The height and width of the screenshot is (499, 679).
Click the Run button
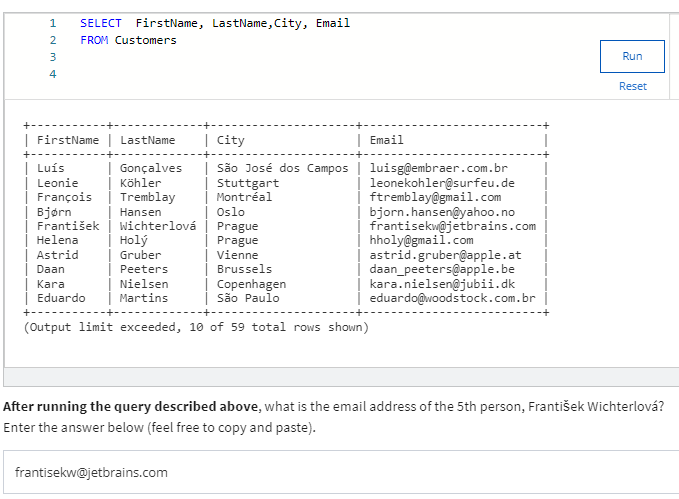click(632, 56)
